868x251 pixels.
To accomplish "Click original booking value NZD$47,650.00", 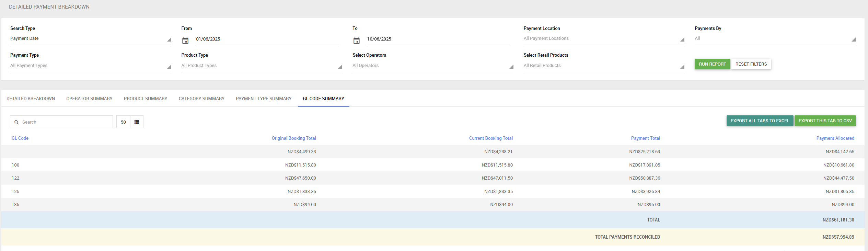I will pos(300,178).
